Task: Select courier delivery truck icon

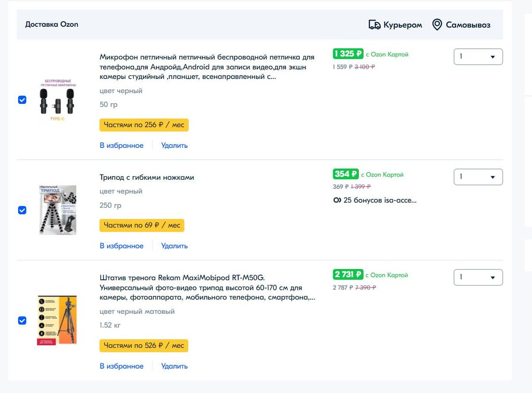Action: pyautogui.click(x=375, y=25)
